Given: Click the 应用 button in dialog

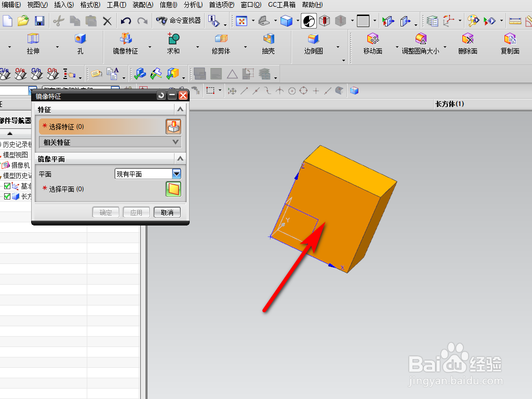Looking at the screenshot, I should click(x=136, y=212).
